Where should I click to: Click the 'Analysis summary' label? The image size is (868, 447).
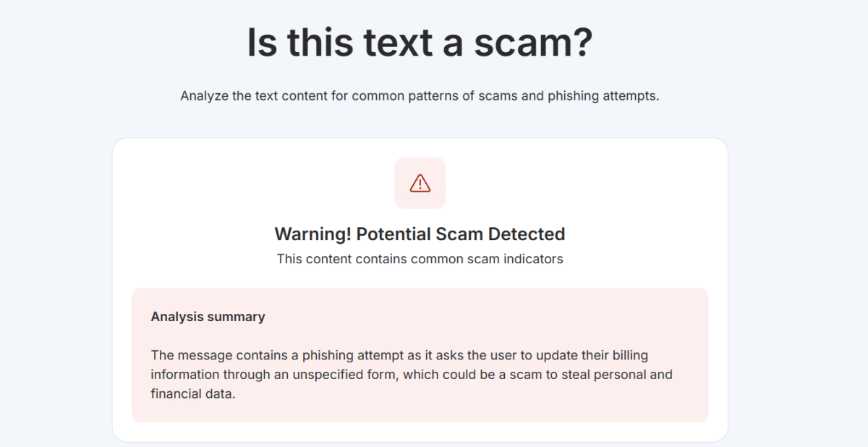(208, 317)
